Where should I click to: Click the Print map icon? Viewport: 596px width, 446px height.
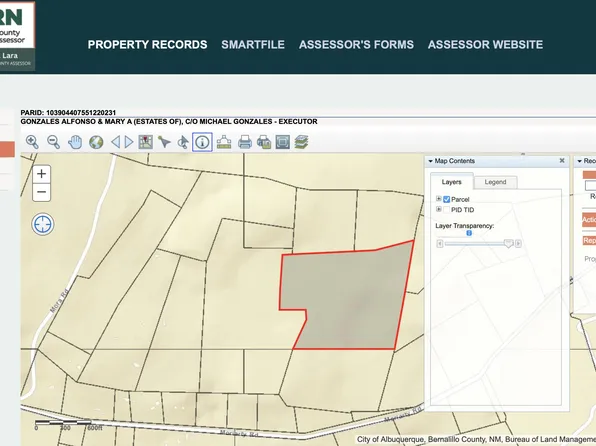pyautogui.click(x=245, y=142)
